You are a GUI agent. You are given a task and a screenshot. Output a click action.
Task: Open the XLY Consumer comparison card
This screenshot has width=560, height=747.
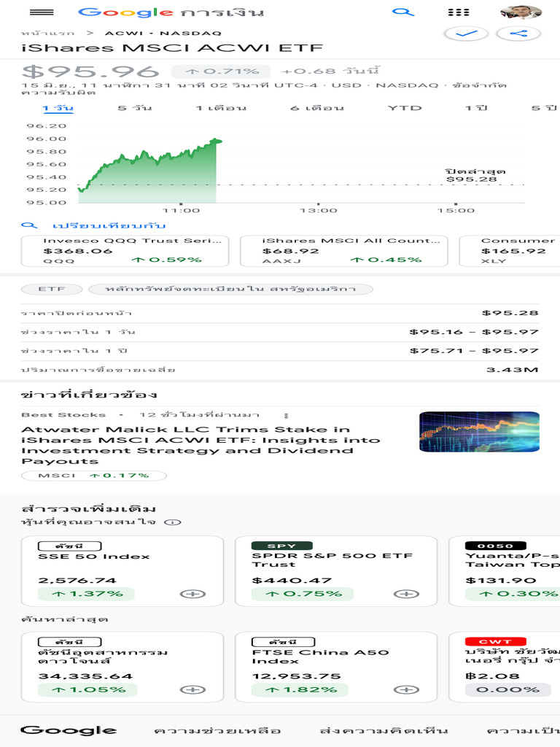[510, 251]
